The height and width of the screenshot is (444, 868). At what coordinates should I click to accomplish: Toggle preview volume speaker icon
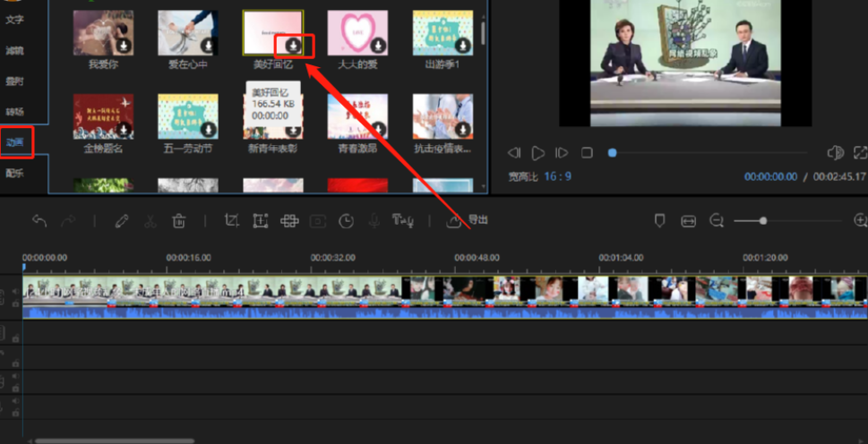pos(835,153)
